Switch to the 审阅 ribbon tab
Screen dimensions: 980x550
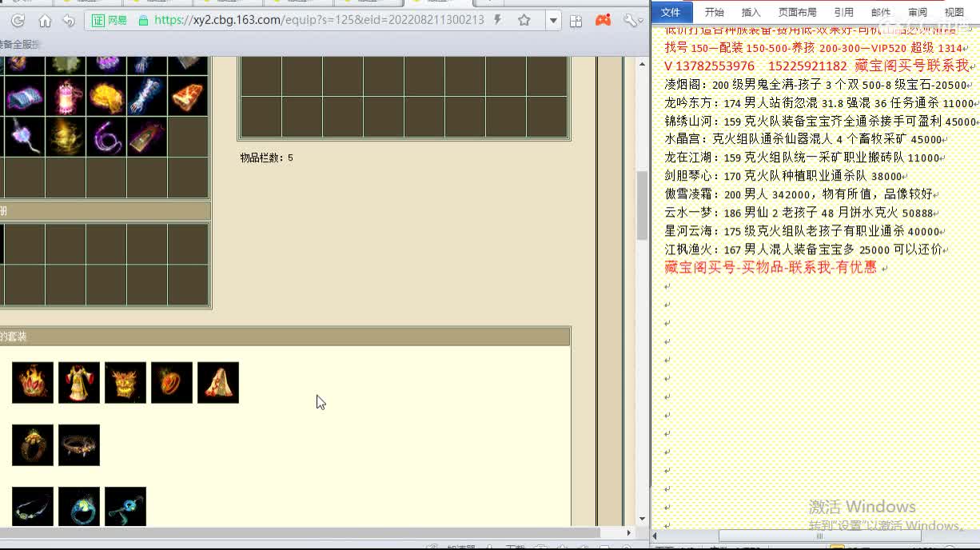918,12
